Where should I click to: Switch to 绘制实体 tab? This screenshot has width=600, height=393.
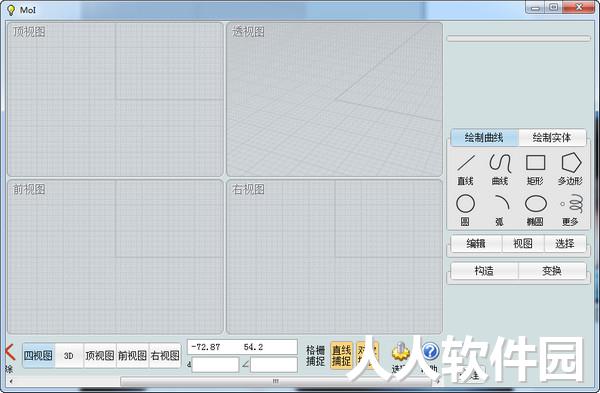tap(552, 137)
